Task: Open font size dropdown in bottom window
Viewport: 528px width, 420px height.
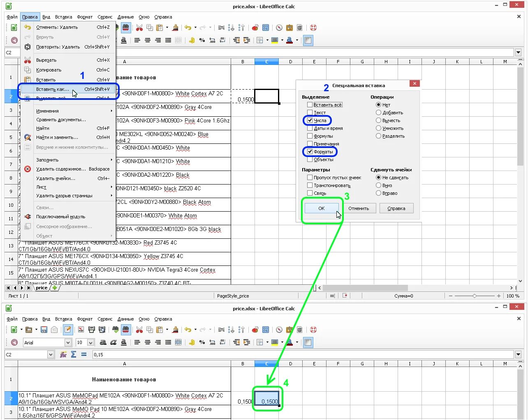Action: tap(90, 342)
